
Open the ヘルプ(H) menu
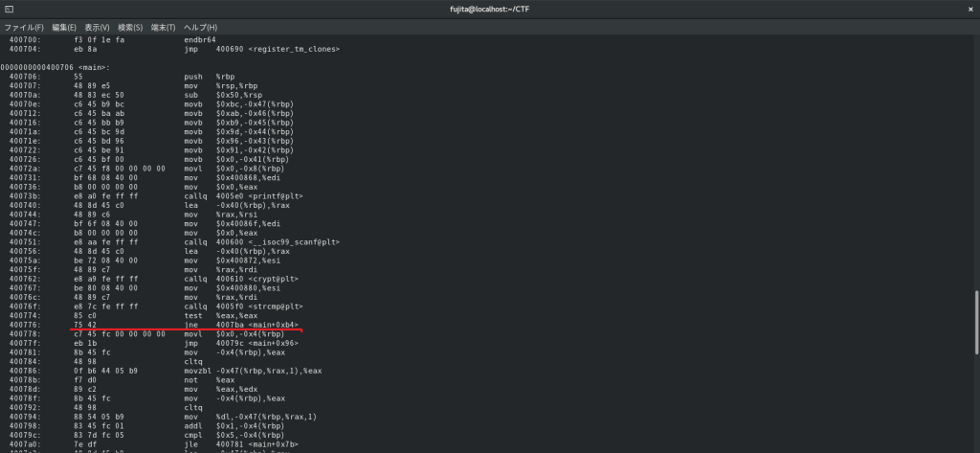click(x=199, y=27)
